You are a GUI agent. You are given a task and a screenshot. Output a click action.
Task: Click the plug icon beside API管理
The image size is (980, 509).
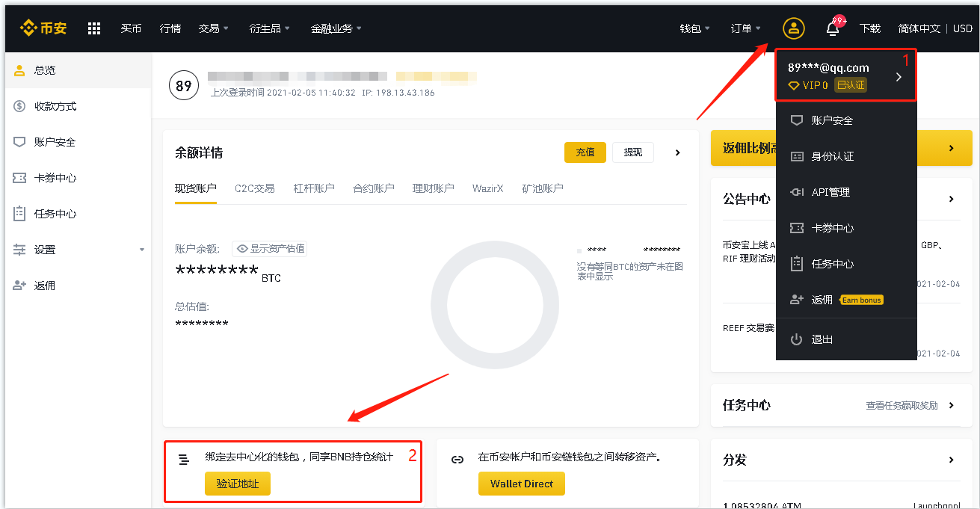point(797,192)
